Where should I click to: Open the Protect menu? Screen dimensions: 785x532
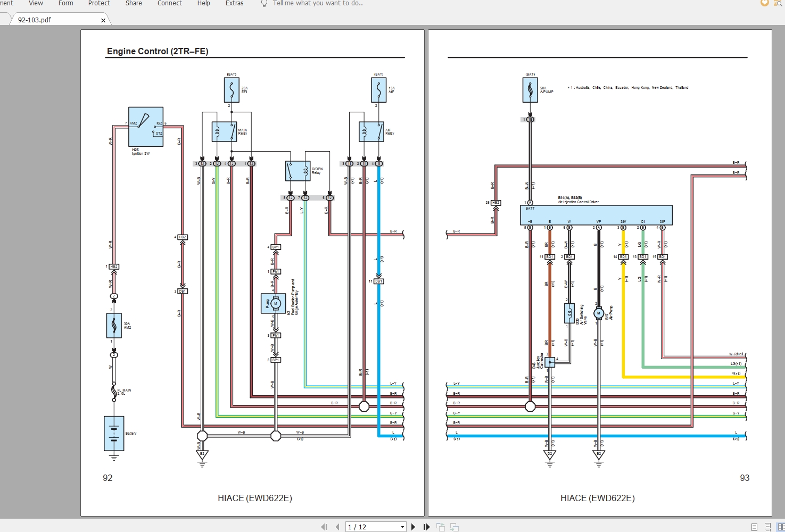tap(99, 3)
